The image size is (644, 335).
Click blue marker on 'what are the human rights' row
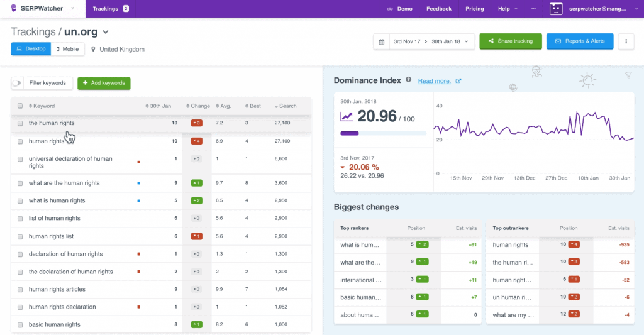(139, 183)
